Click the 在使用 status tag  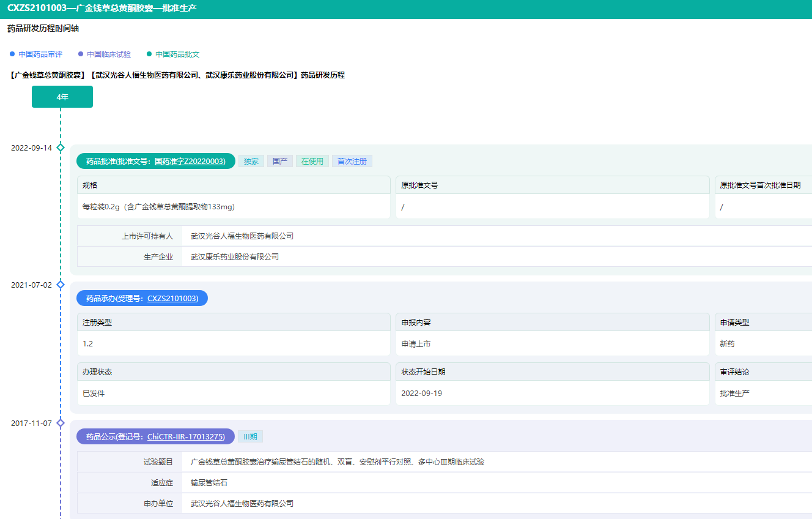312,162
